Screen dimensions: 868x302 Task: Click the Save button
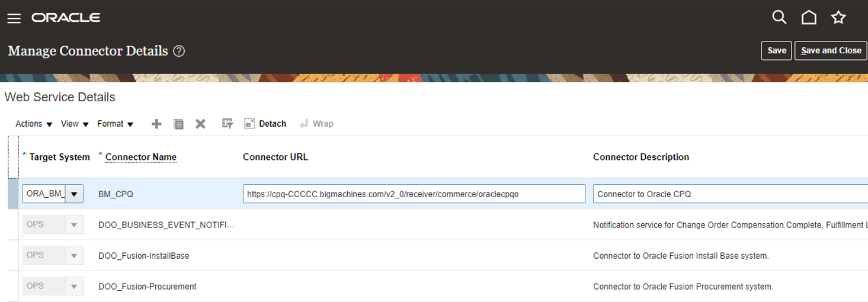pyautogui.click(x=776, y=50)
